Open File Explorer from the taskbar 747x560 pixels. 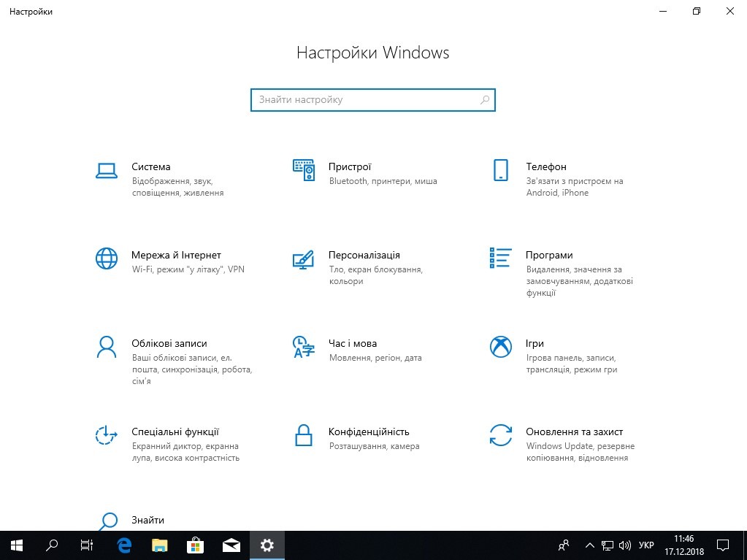[x=160, y=545]
